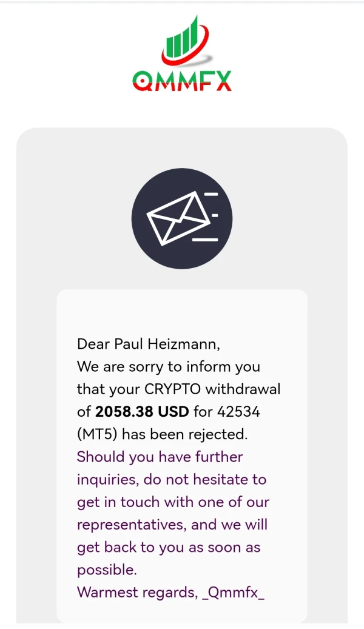
Task: Click the 'Warmest regards, _Qmmfx_' signature
Action: [x=170, y=592]
